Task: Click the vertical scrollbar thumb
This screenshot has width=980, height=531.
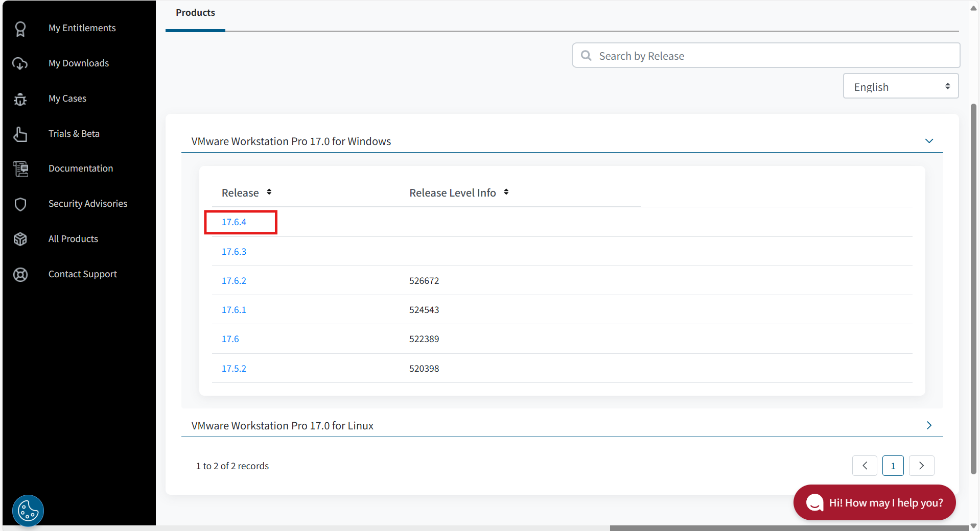Action: coord(973,289)
